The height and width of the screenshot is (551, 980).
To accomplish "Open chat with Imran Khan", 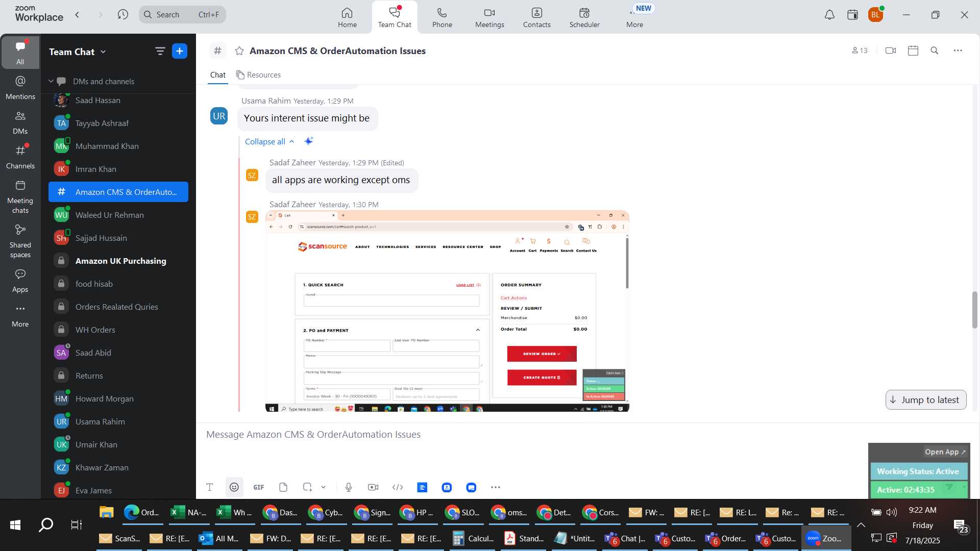I will (x=118, y=169).
